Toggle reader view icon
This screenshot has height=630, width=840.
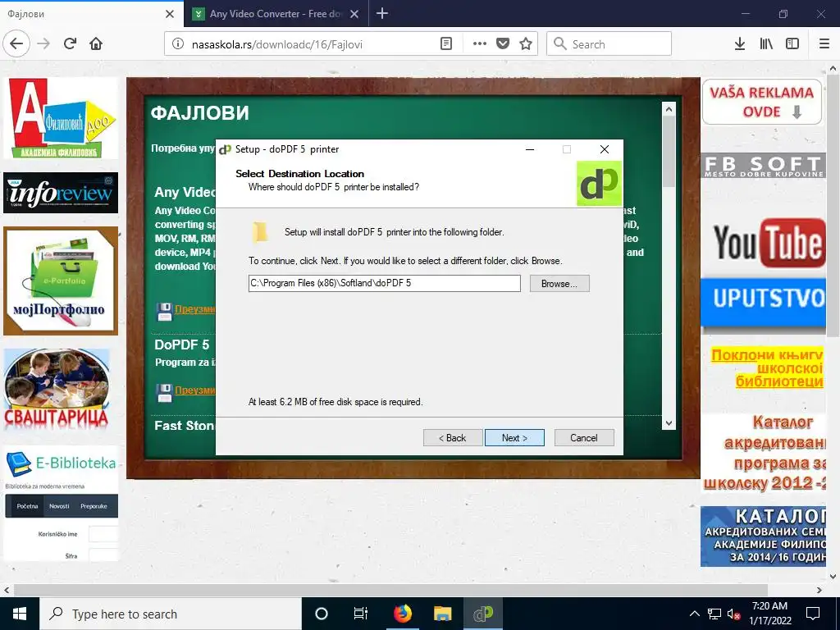point(445,44)
